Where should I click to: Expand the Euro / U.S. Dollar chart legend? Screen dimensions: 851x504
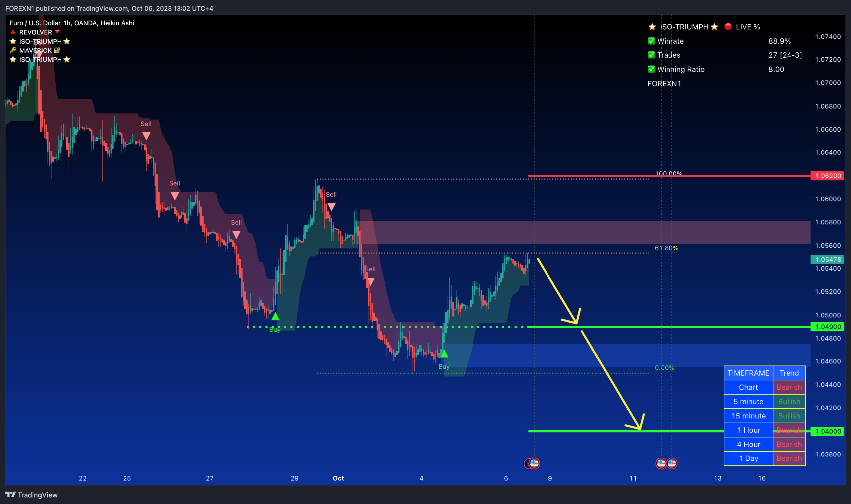click(68, 23)
